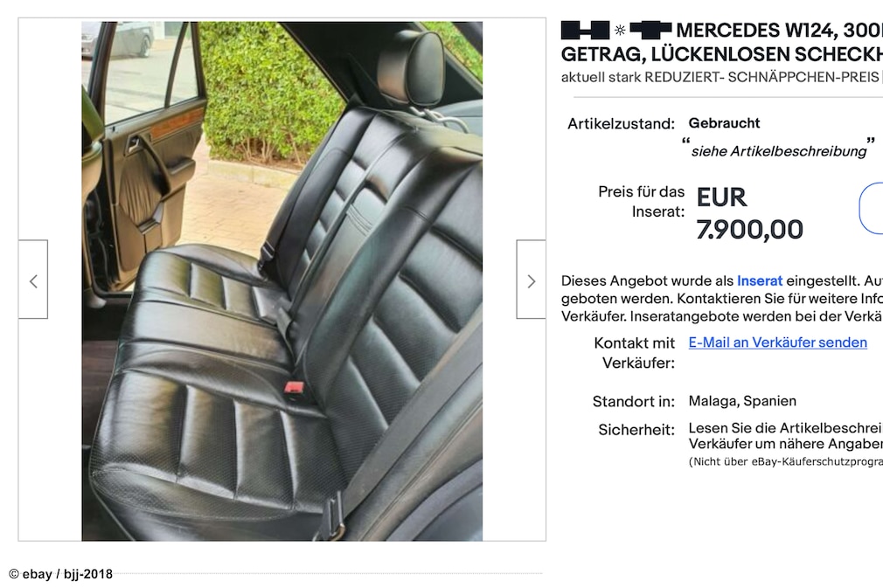Click the red seat belt buckle in photo

pyautogui.click(x=294, y=388)
